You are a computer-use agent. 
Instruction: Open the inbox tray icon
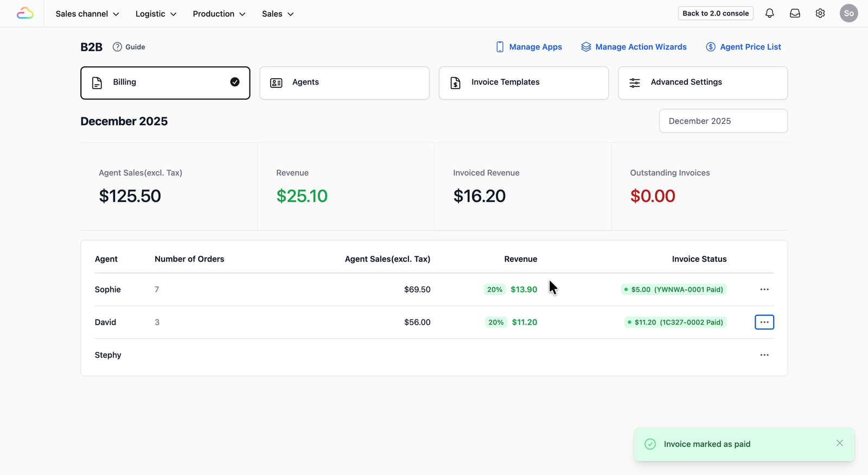pos(795,14)
